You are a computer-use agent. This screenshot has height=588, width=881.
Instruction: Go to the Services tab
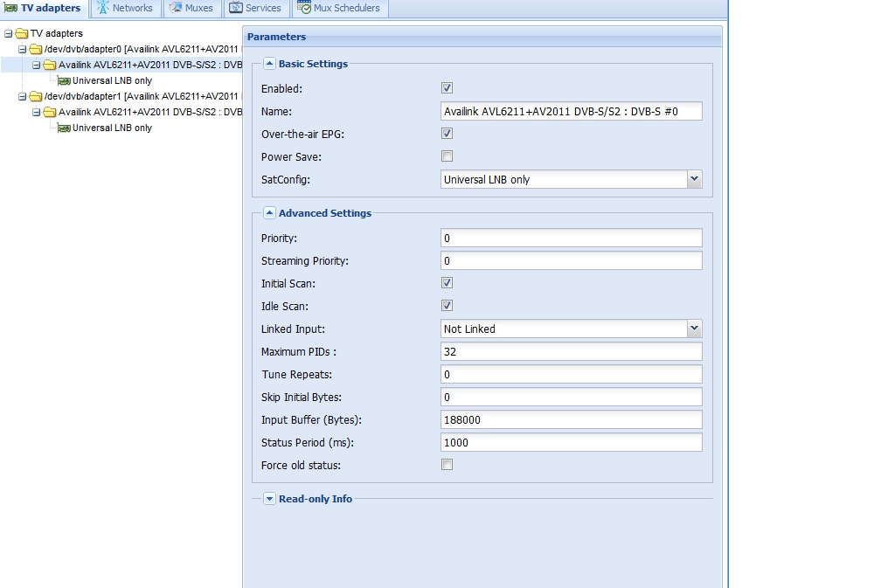point(255,8)
